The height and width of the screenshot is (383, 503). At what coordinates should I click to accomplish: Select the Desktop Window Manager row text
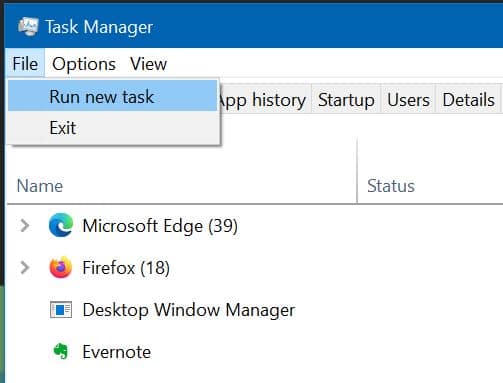pos(189,310)
